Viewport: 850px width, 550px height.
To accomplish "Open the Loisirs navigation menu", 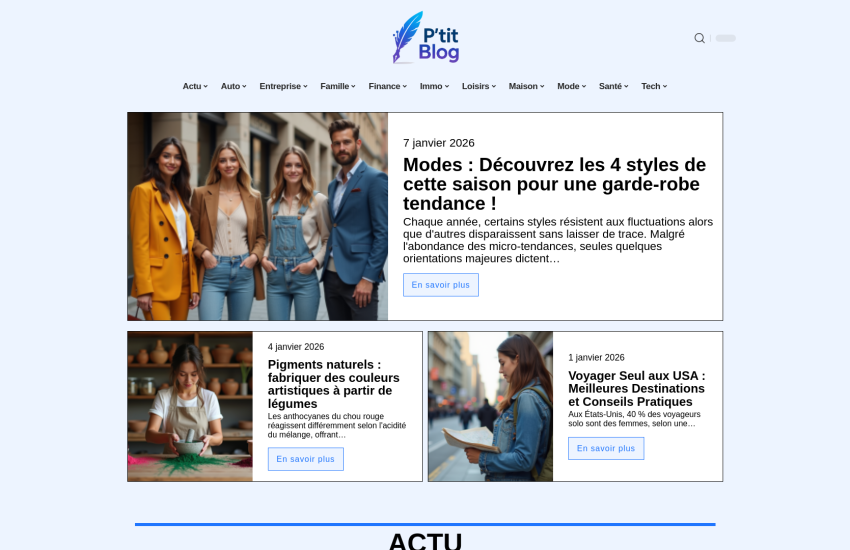I will 479,86.
